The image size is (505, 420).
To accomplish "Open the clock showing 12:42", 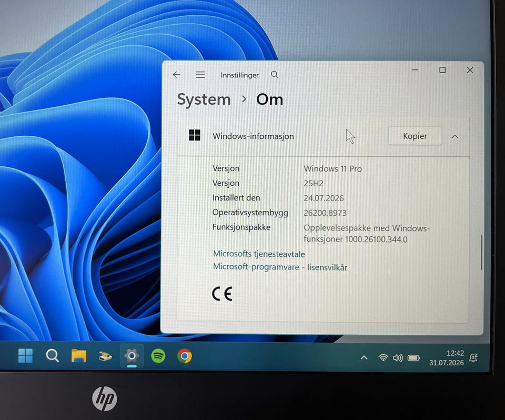I will 447,358.
